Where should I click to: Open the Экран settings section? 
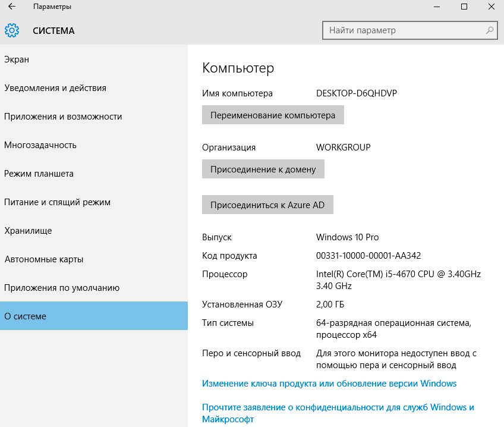click(x=17, y=59)
